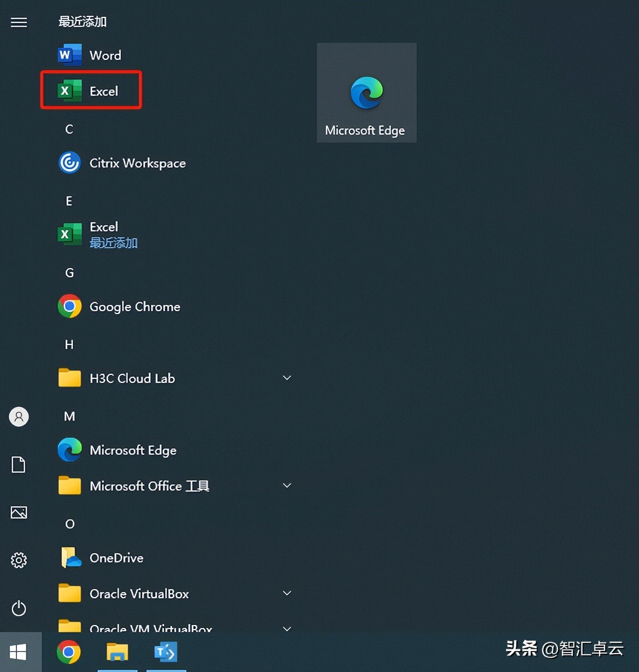Click the user account icon
The image size is (639, 672).
click(19, 417)
